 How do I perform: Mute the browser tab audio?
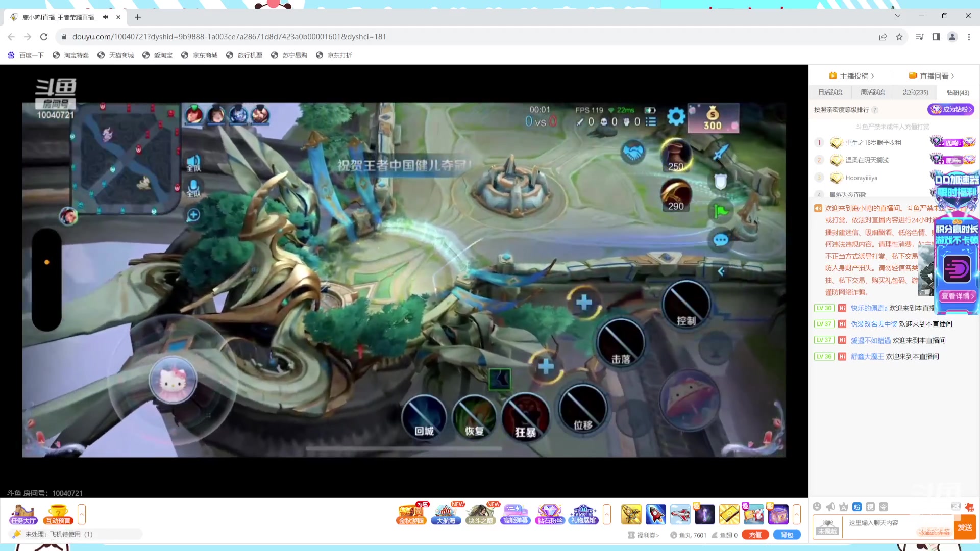(106, 17)
